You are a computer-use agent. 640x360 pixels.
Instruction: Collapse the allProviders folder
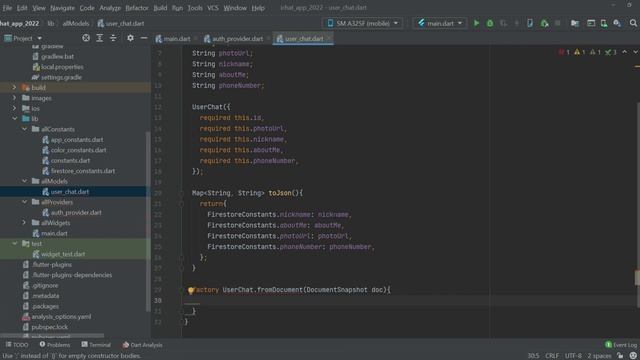24,202
